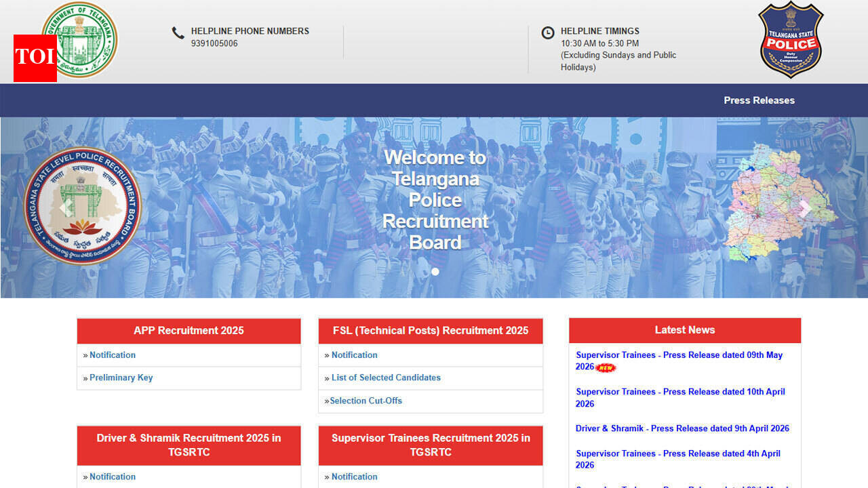This screenshot has width=868, height=488.
Task: Open APP Recruitment 2025 Notification link
Action: [x=113, y=355]
